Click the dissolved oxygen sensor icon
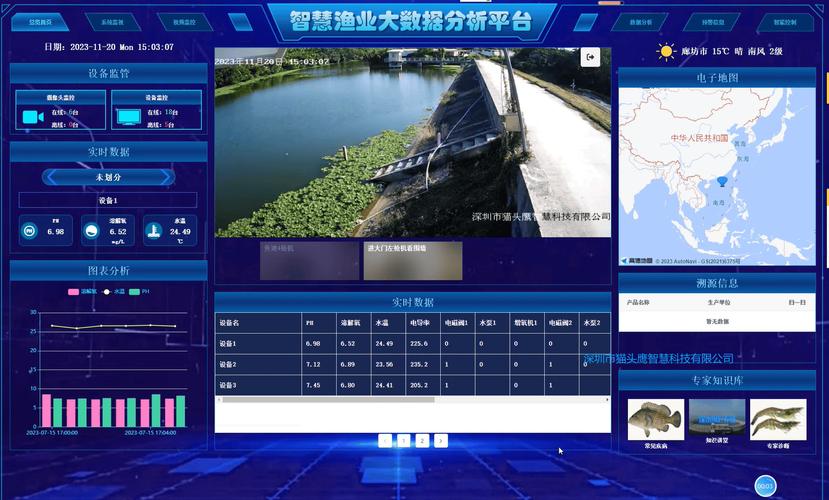The width and height of the screenshot is (829, 500). (x=91, y=232)
